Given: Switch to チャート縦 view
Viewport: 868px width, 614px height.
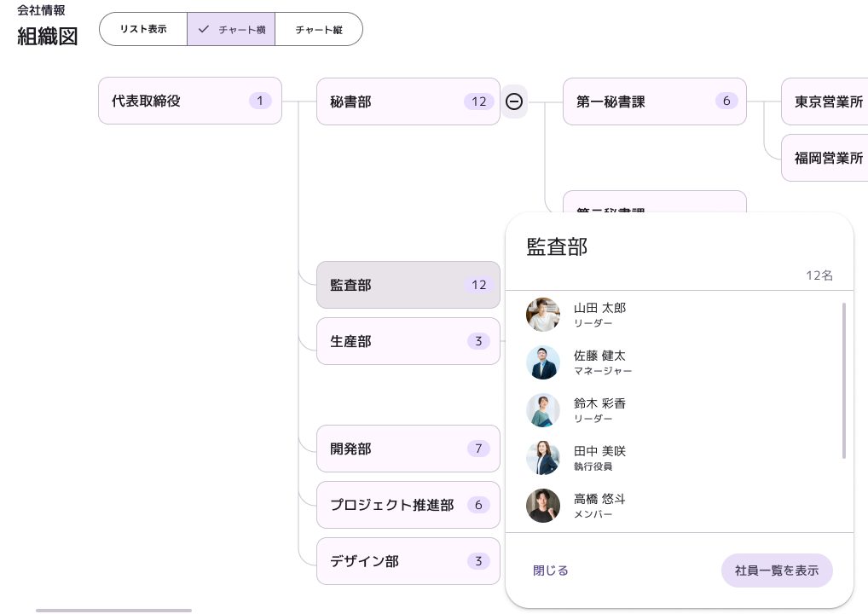Looking at the screenshot, I should point(319,29).
